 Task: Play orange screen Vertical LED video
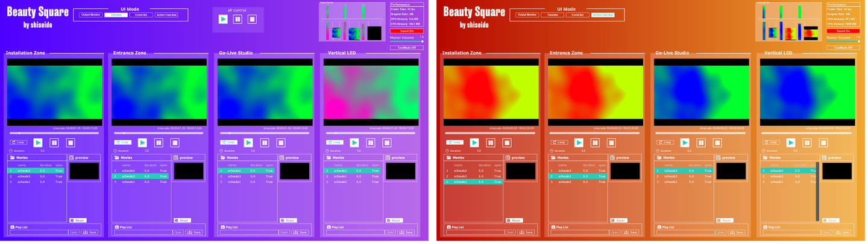point(791,143)
